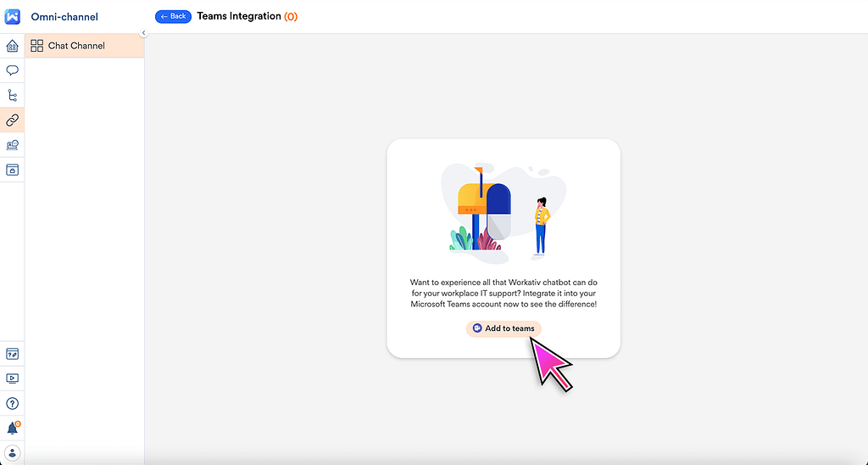Screen dimensions: 868x465
Task: Open the home icon in sidebar
Action: 12,46
